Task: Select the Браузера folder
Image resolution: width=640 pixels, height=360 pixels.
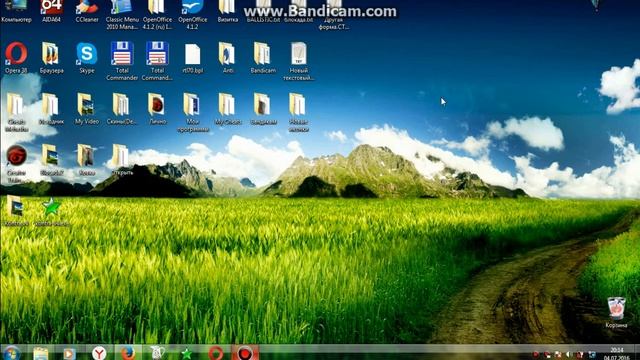Action: pyautogui.click(x=51, y=58)
